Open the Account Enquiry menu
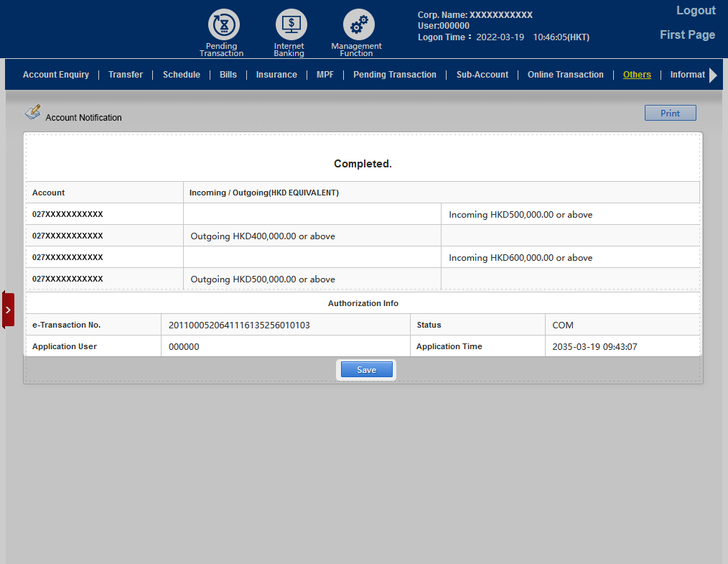This screenshot has height=564, width=728. click(x=56, y=75)
